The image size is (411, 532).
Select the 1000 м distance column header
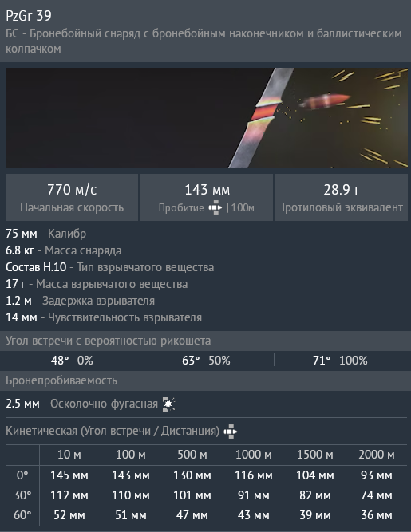[x=254, y=455]
